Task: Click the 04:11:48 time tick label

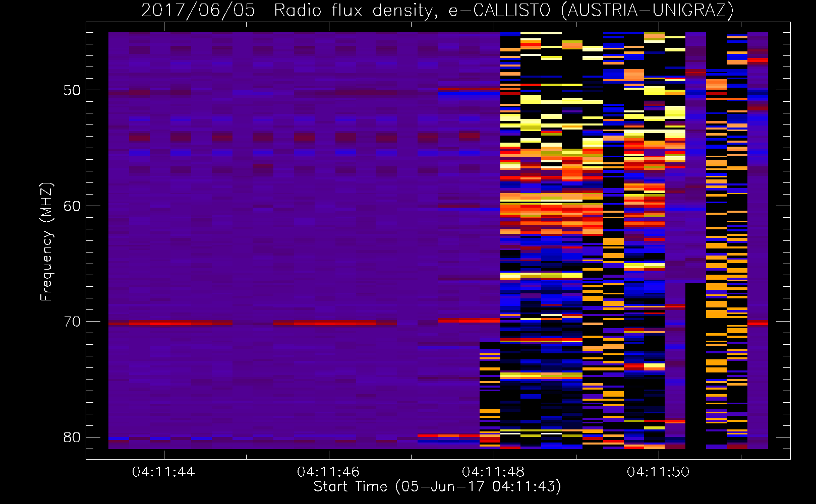Action: [x=493, y=472]
